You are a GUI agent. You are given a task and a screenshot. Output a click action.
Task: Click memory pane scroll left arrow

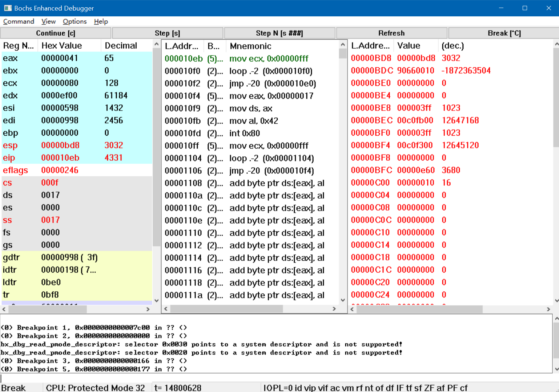352,309
